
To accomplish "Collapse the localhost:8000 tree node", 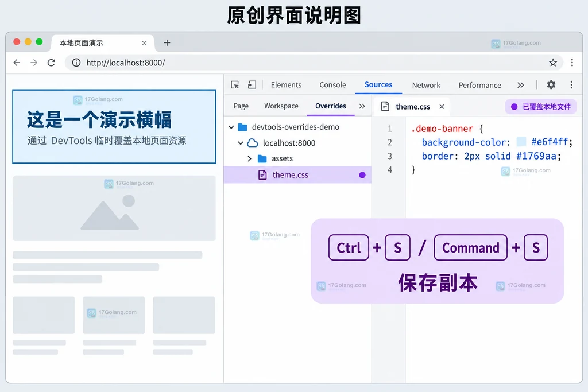I will click(x=241, y=143).
